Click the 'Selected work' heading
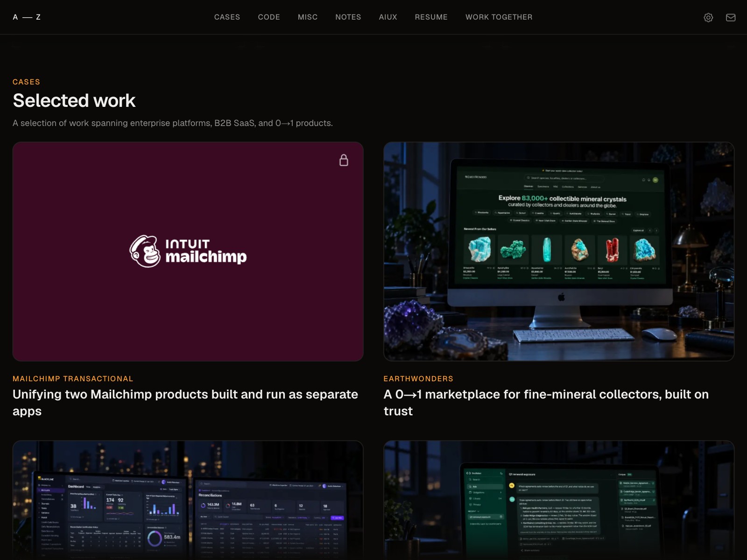 coord(74,101)
